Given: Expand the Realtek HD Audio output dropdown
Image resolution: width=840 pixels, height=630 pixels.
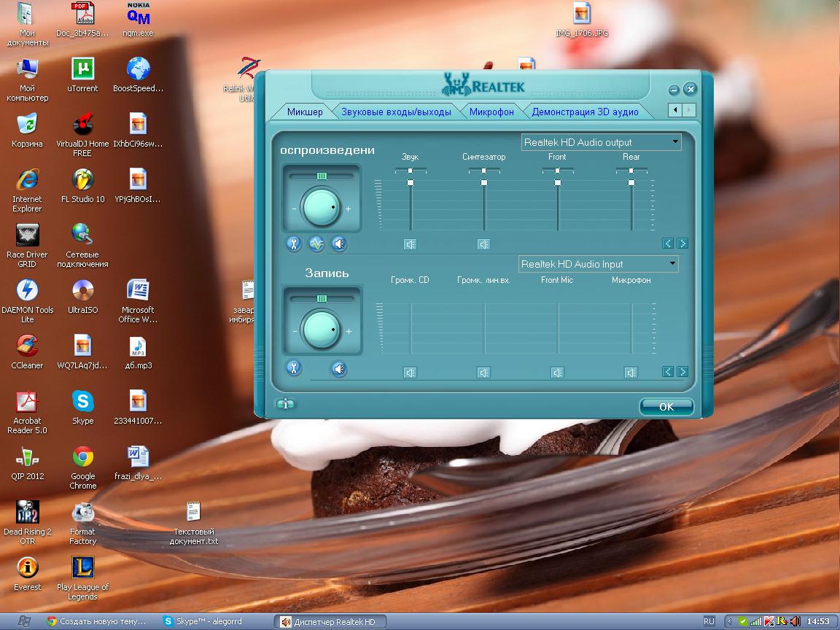Looking at the screenshot, I should (674, 142).
